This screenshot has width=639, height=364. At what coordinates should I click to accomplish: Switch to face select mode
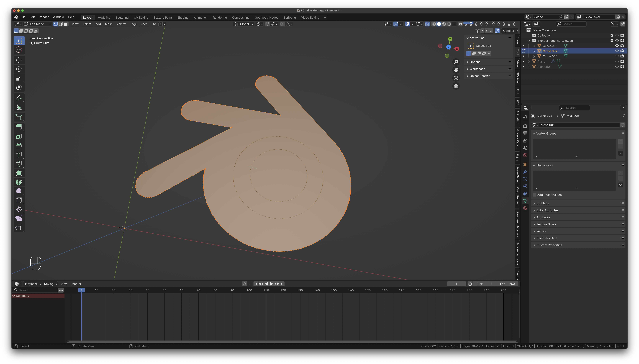(x=66, y=24)
